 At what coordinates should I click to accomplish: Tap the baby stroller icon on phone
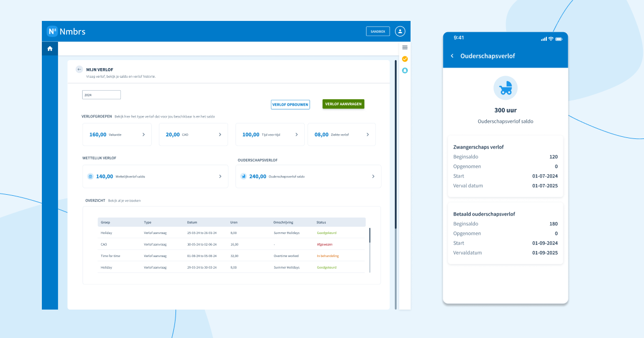(x=506, y=88)
